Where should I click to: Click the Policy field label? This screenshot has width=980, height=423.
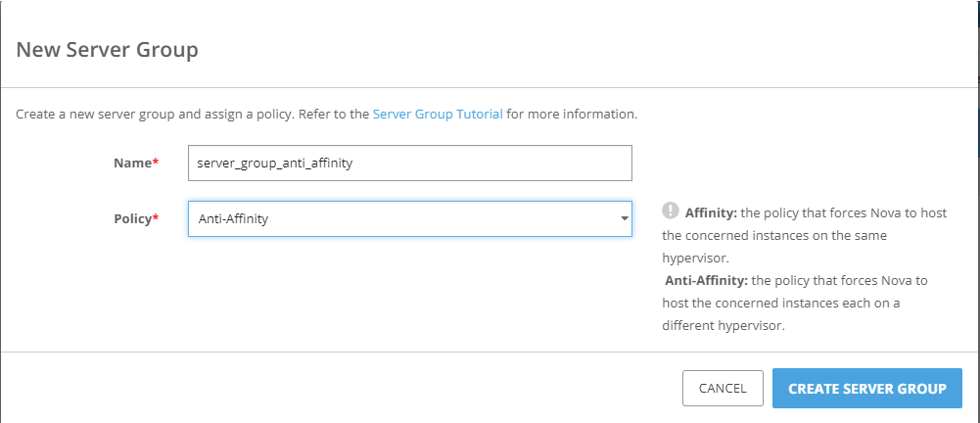point(131,219)
